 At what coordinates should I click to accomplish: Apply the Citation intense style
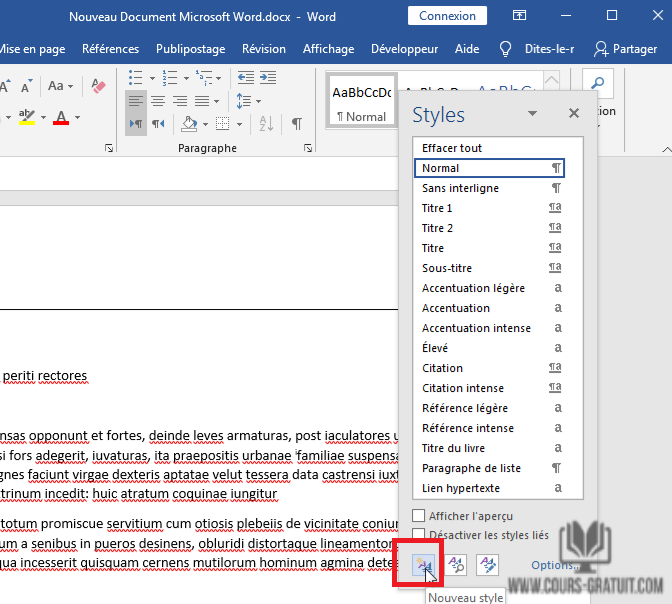489,388
